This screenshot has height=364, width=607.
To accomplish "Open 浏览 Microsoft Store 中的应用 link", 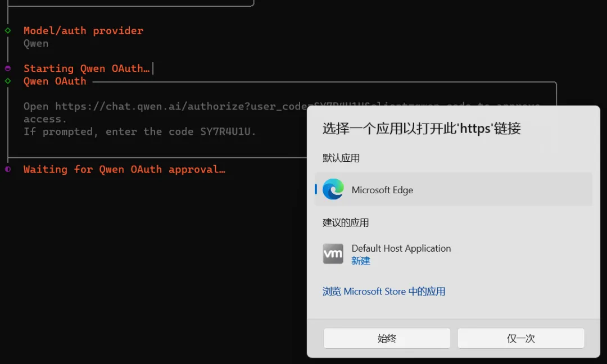I will pos(384,292).
